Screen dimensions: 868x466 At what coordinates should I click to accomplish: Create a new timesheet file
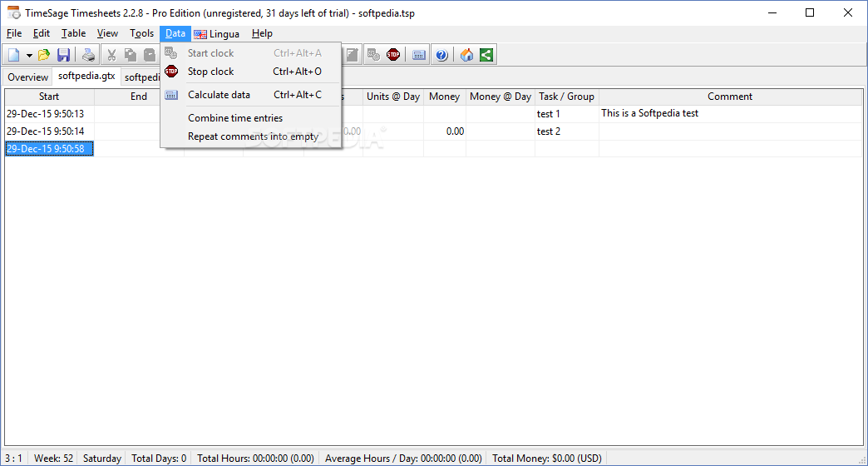point(14,55)
